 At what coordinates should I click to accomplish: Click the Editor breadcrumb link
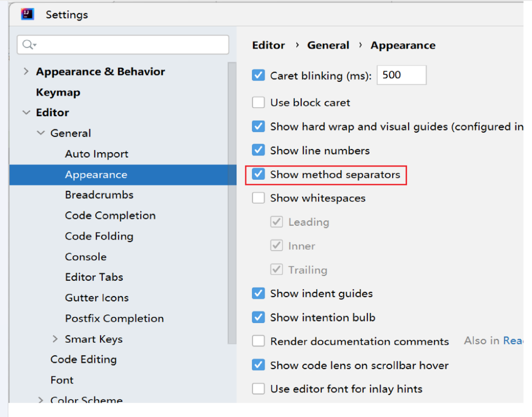pyautogui.click(x=268, y=45)
